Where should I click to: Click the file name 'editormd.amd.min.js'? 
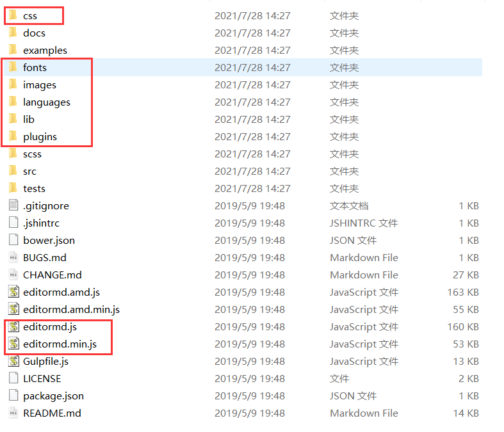tap(71, 310)
